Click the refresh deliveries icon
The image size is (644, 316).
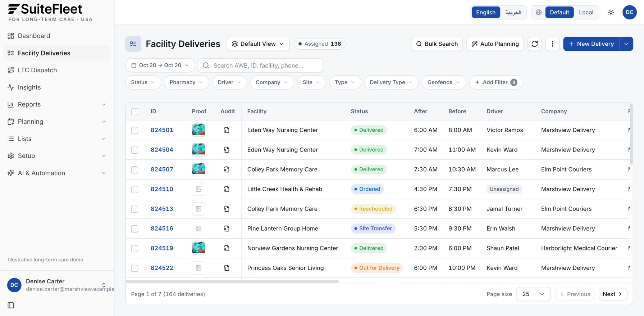[535, 44]
